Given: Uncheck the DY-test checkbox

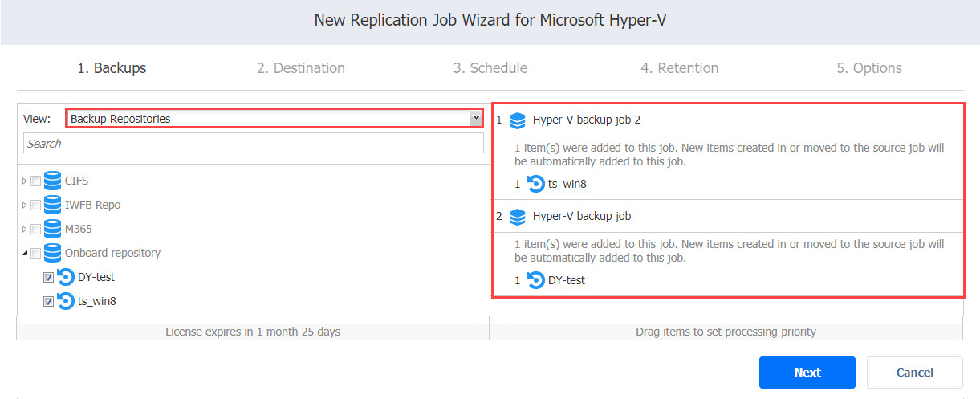Looking at the screenshot, I should pos(48,278).
